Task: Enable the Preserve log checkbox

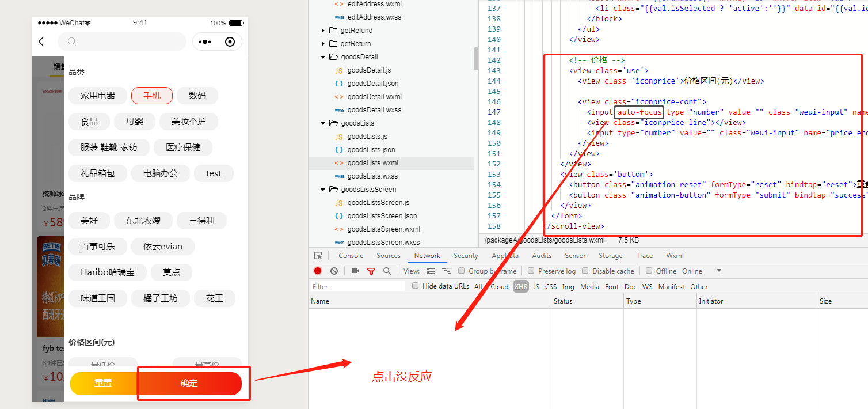Action: (531, 271)
